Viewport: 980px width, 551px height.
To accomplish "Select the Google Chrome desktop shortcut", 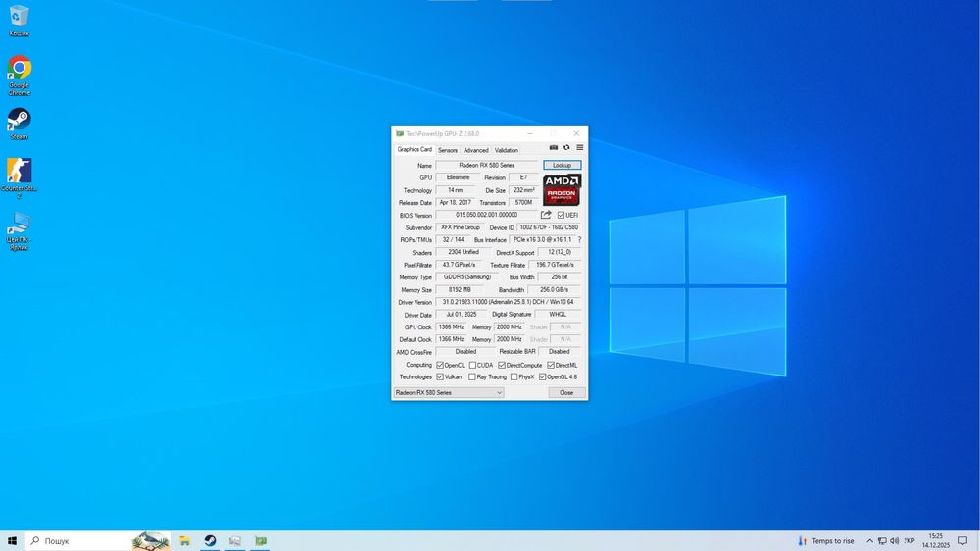I will pyautogui.click(x=20, y=75).
